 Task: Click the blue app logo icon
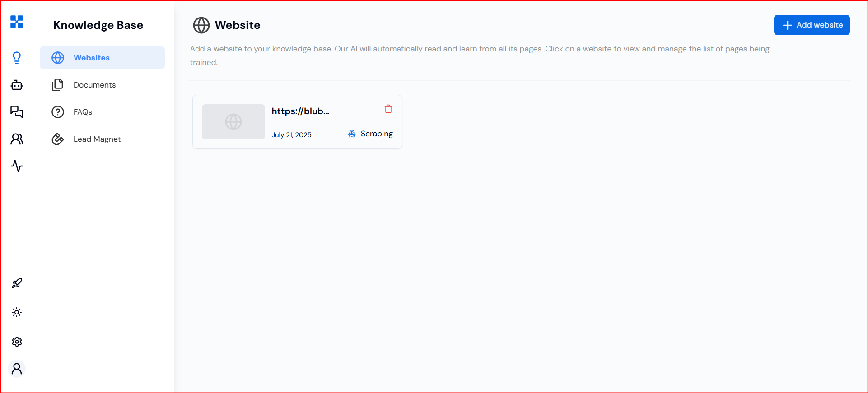[x=17, y=22]
